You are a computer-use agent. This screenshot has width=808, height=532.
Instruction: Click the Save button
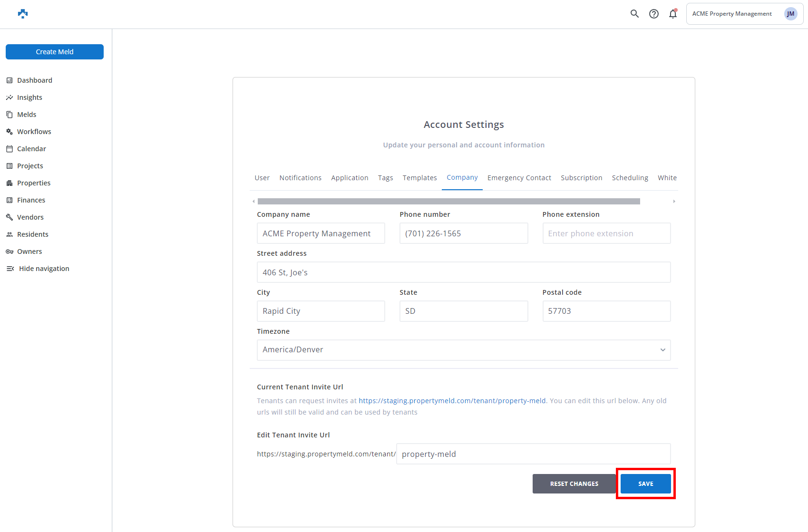pos(645,484)
